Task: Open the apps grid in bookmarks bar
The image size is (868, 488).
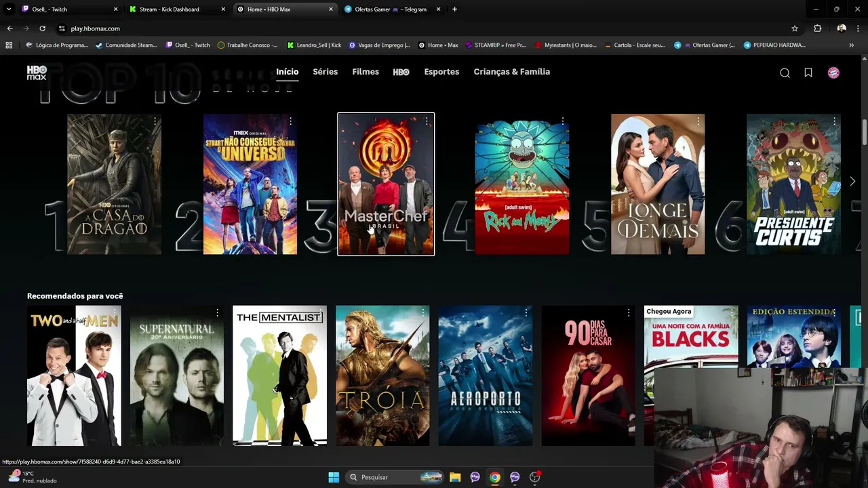Action: [x=9, y=45]
